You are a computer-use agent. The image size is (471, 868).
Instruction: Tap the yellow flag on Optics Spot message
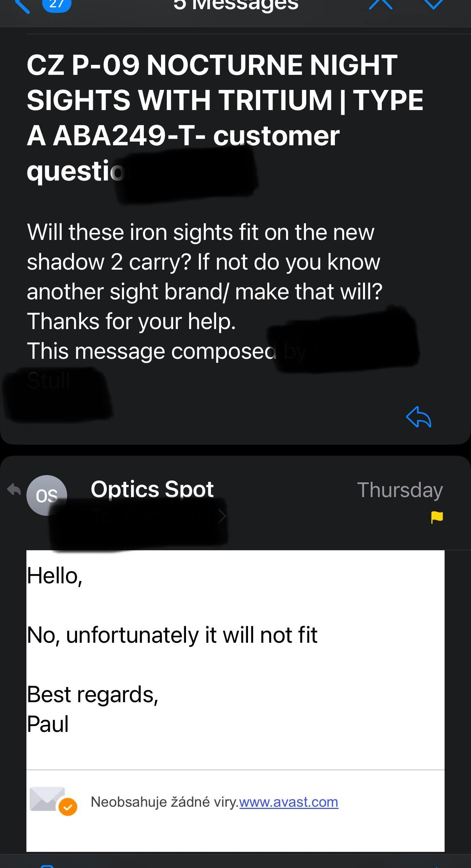(437, 517)
